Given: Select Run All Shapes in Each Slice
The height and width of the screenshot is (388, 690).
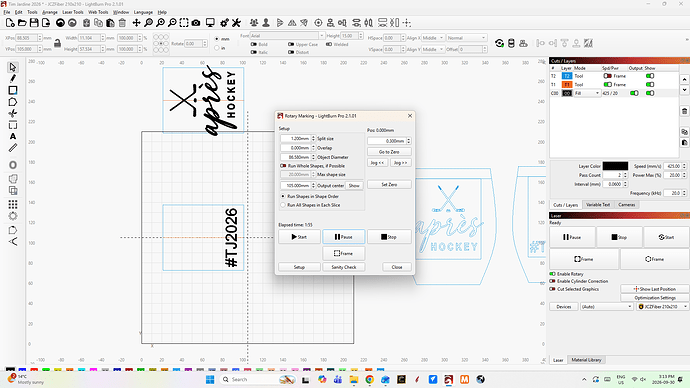Looking at the screenshot, I should tap(283, 205).
